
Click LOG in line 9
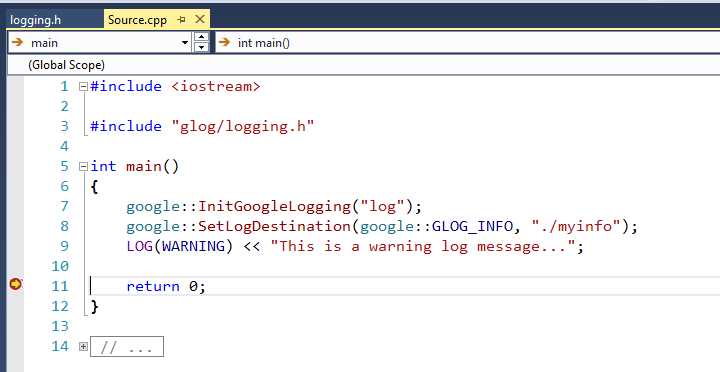[x=140, y=246]
